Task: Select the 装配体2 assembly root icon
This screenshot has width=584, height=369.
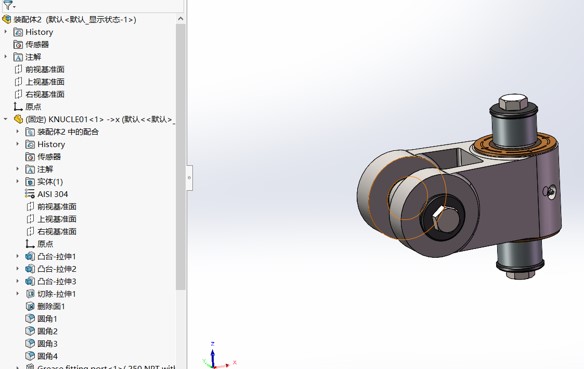Action: pyautogui.click(x=7, y=19)
